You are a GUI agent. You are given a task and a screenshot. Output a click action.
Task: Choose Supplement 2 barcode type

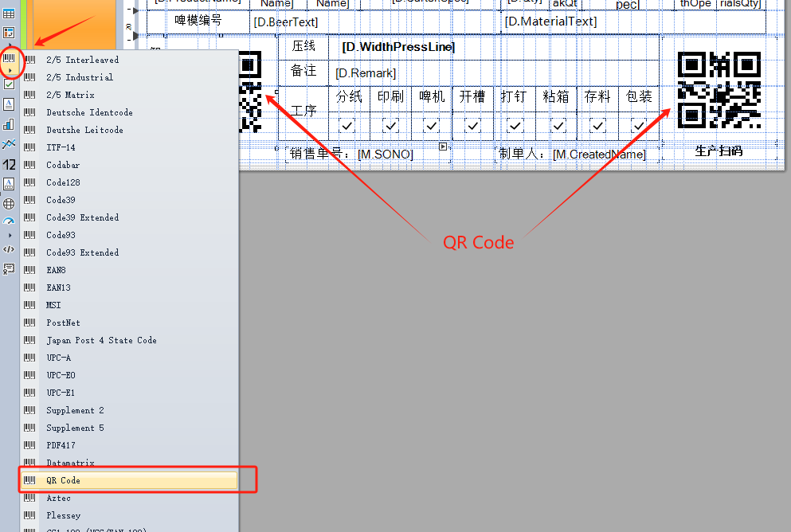point(129,410)
